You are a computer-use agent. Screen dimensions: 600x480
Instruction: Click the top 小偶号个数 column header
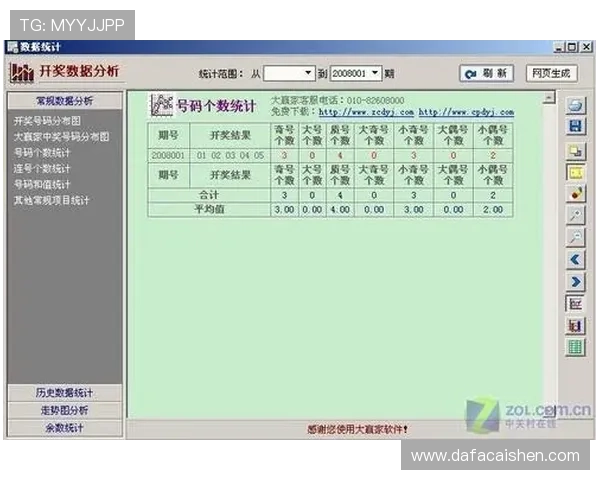point(493,135)
